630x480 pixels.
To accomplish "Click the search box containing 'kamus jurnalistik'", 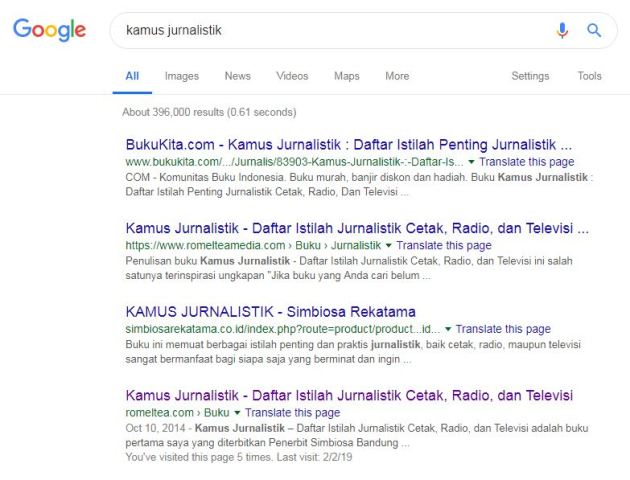I will point(330,31).
